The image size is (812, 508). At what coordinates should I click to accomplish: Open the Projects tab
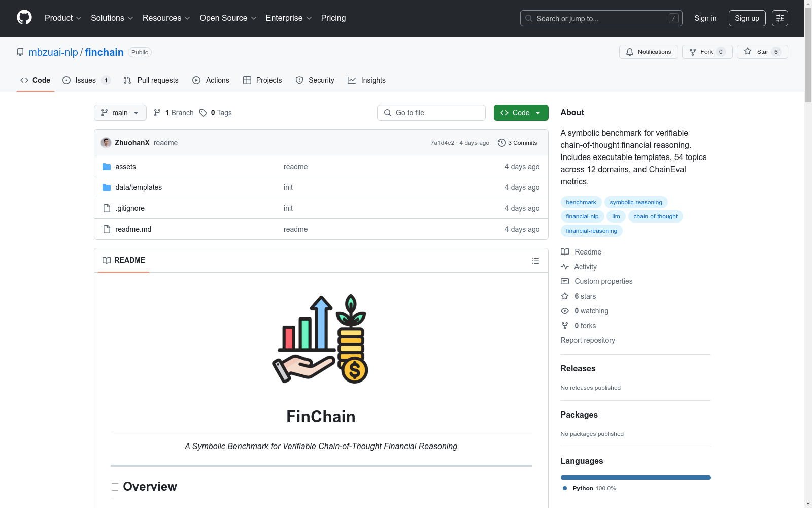(x=262, y=80)
